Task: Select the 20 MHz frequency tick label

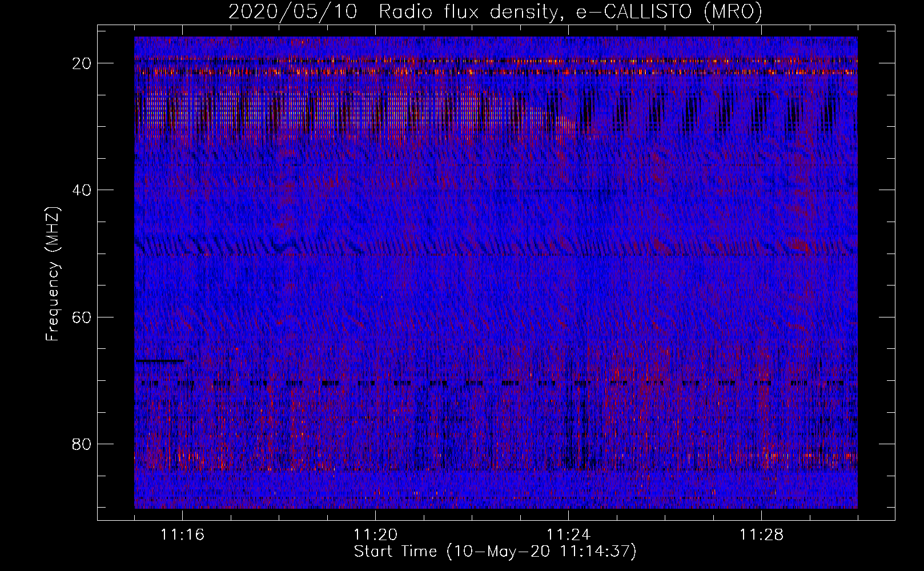Action: 82,63
